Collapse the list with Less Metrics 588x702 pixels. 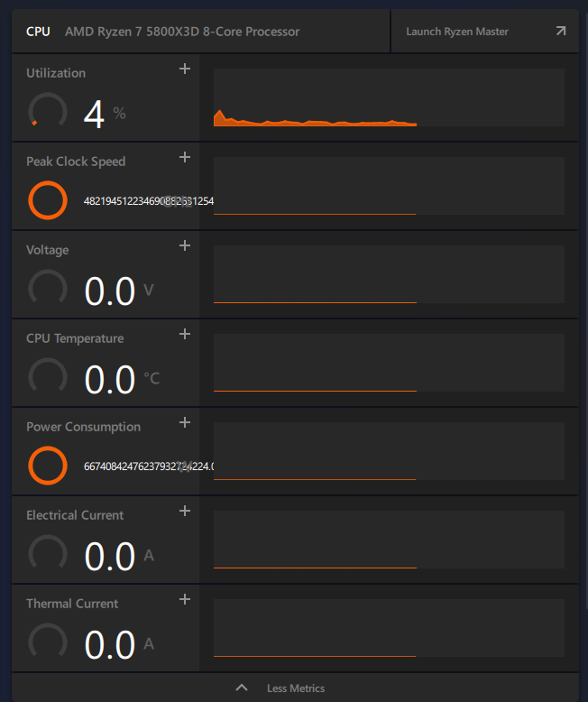tap(296, 688)
